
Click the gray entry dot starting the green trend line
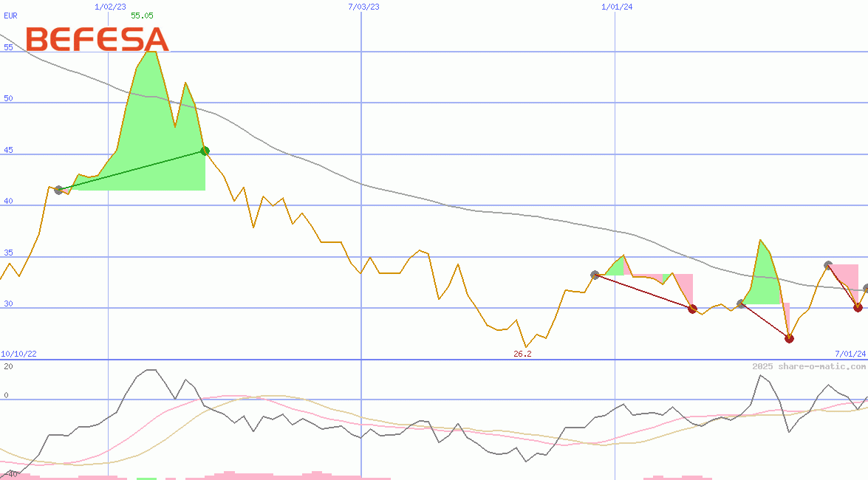pyautogui.click(x=58, y=190)
